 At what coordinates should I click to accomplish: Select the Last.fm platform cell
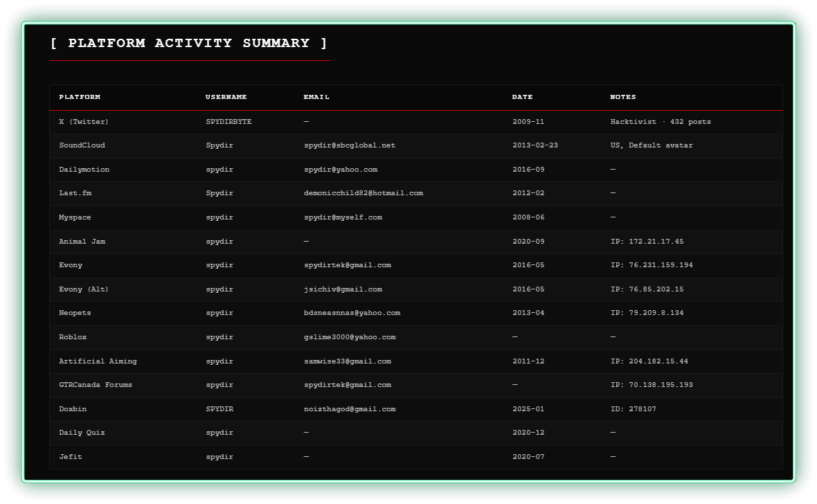75,193
